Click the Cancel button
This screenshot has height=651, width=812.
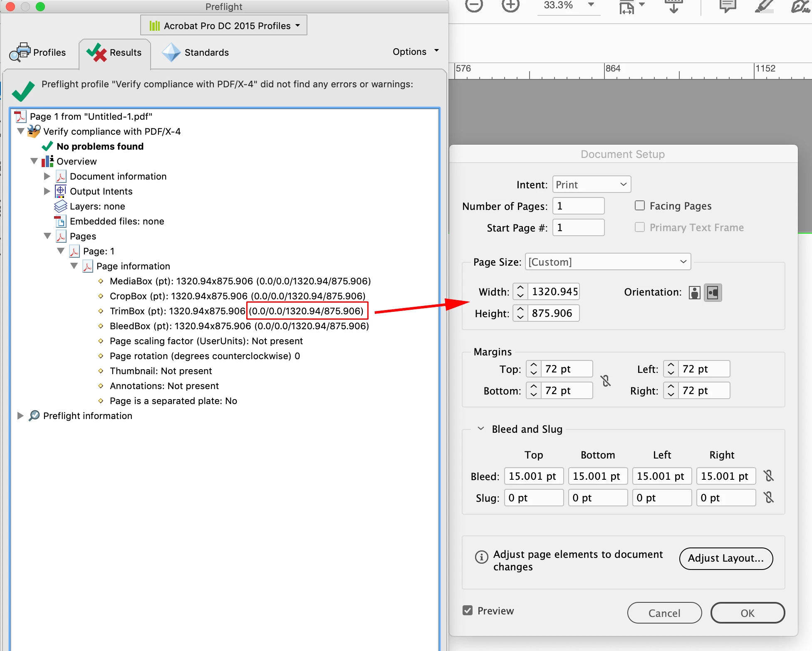664,613
